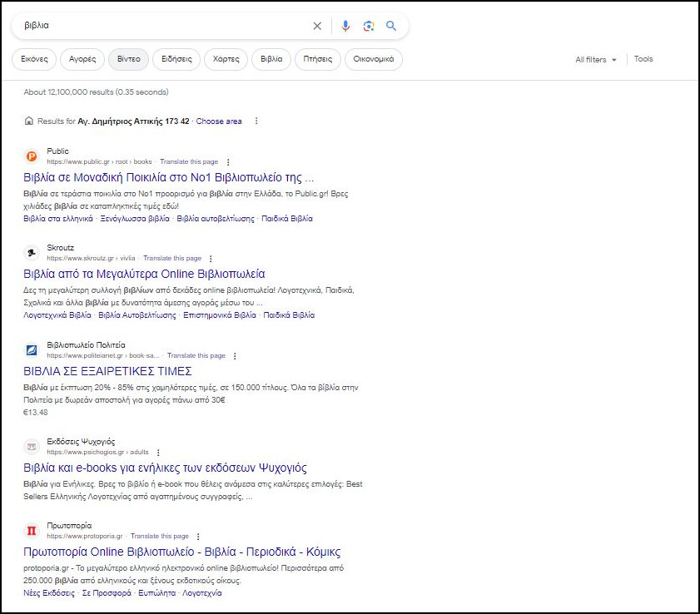
Task: Open three-dot menu of the Ψυχογιός result
Action: 158,452
